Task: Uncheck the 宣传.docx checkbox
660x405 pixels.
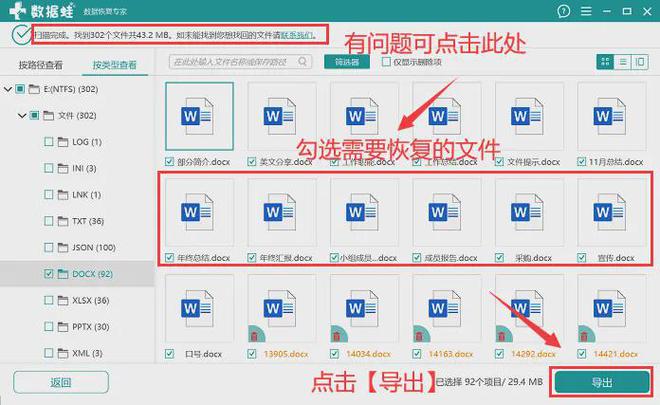Action: point(582,258)
